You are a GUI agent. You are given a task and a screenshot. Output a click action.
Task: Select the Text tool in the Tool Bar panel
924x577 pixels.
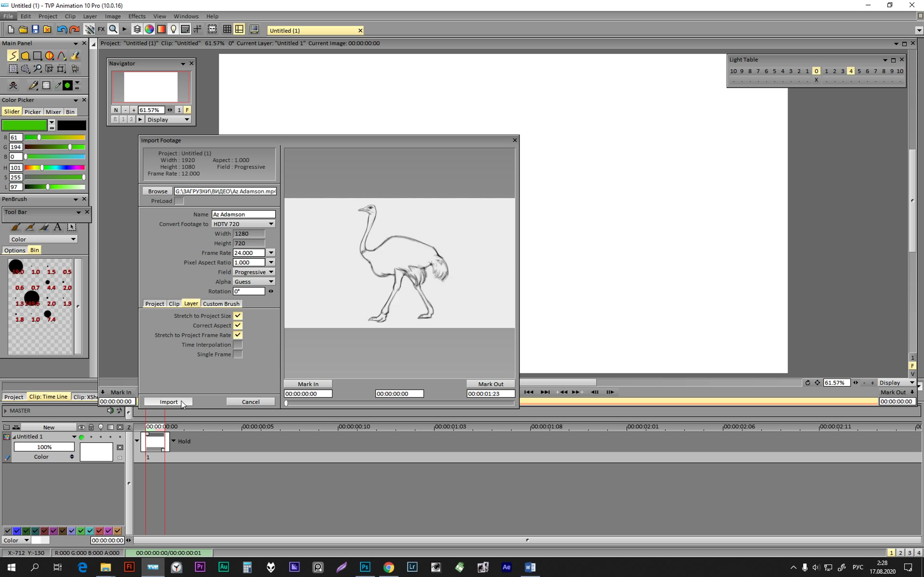tap(58, 227)
